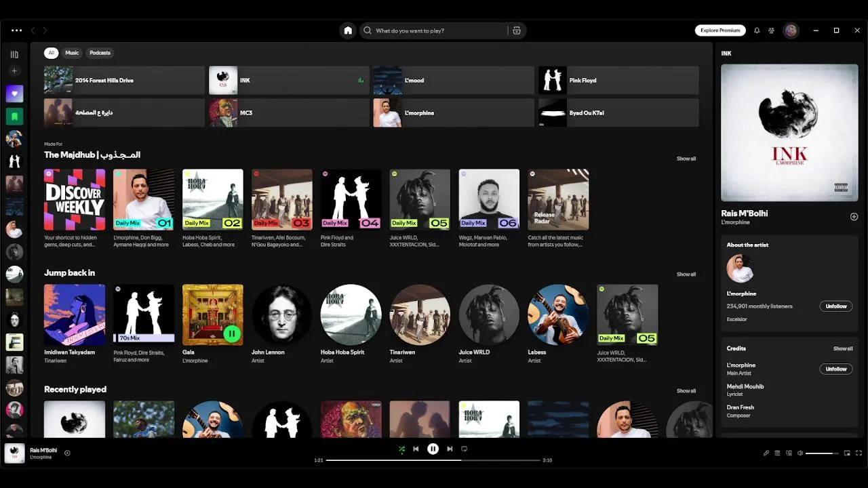Viewport: 868px width, 488px height.
Task: Open 2014 Forest Hills Drive shortcut
Action: [124, 80]
